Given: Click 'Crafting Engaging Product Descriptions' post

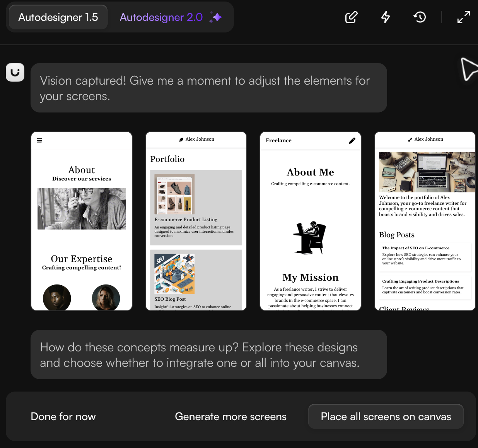Looking at the screenshot, I should point(425,287).
